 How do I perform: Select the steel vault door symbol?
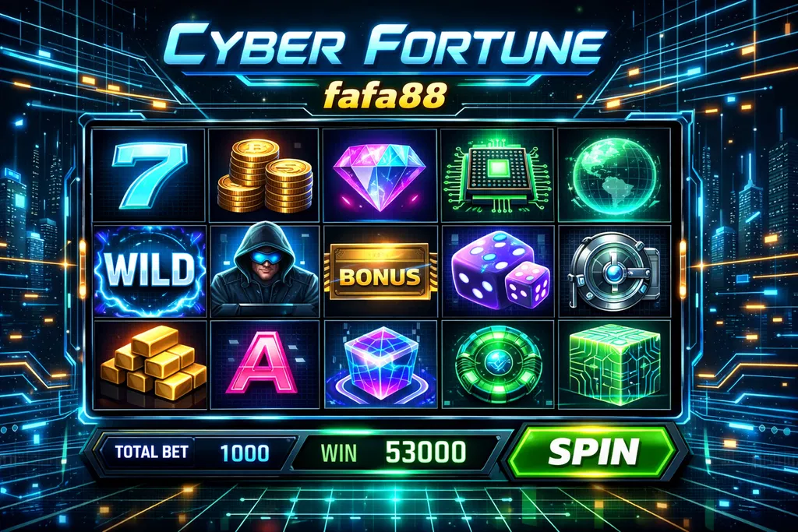click(x=614, y=271)
